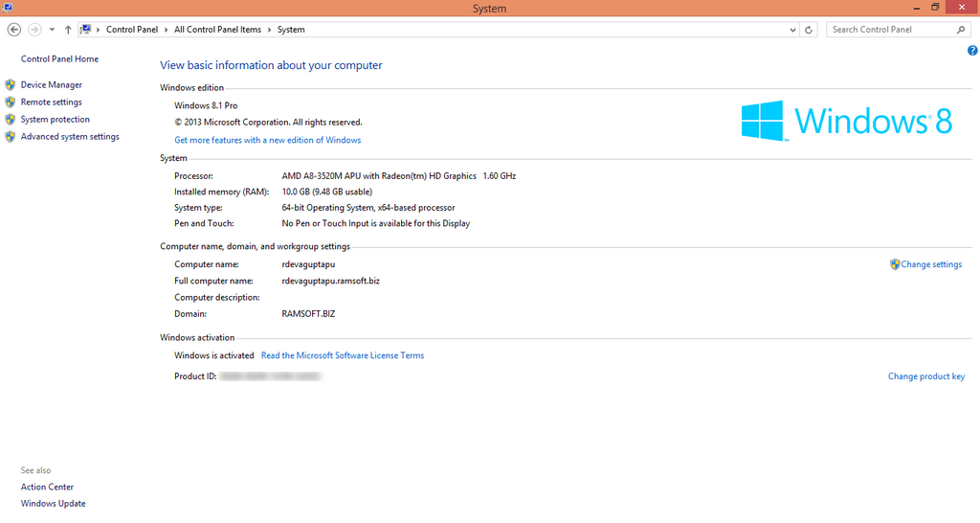Select All Control Panel Items breadcrumb
This screenshot has height=523, width=980.
tap(217, 30)
